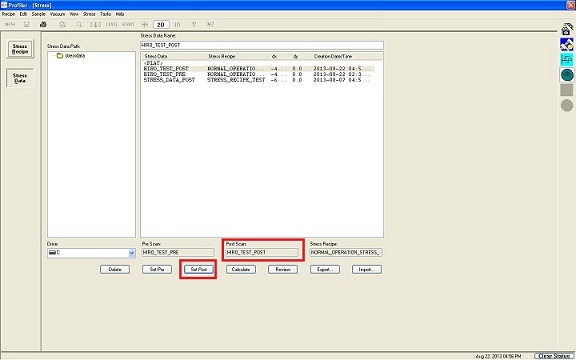Click the printer icon in toolbar
Viewport: 576px width, 360px height.
click(x=43, y=25)
